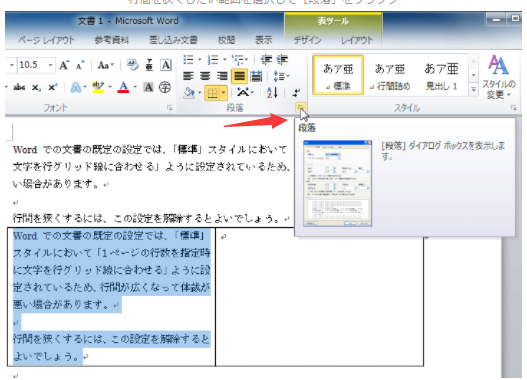Center align the text
The image size is (527, 380).
click(205, 76)
